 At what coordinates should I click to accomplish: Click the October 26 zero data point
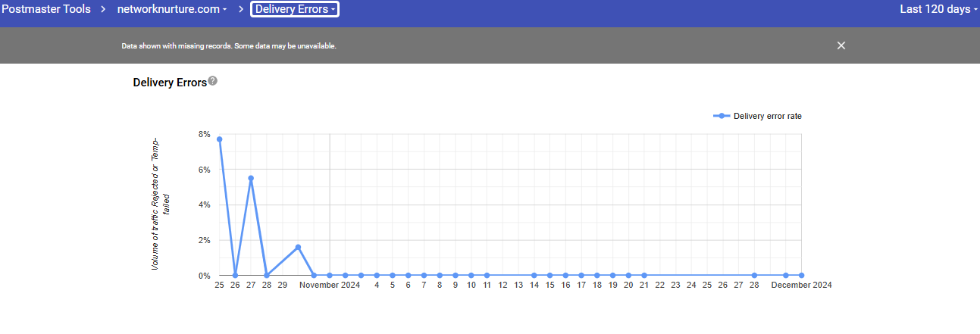pyautogui.click(x=235, y=276)
